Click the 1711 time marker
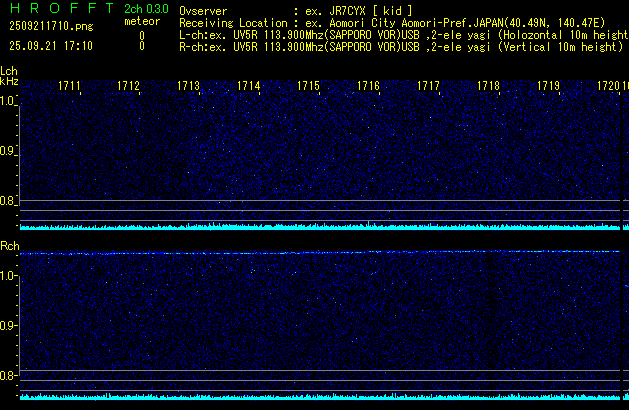Screen dimensions: 629x410 [x=70, y=87]
